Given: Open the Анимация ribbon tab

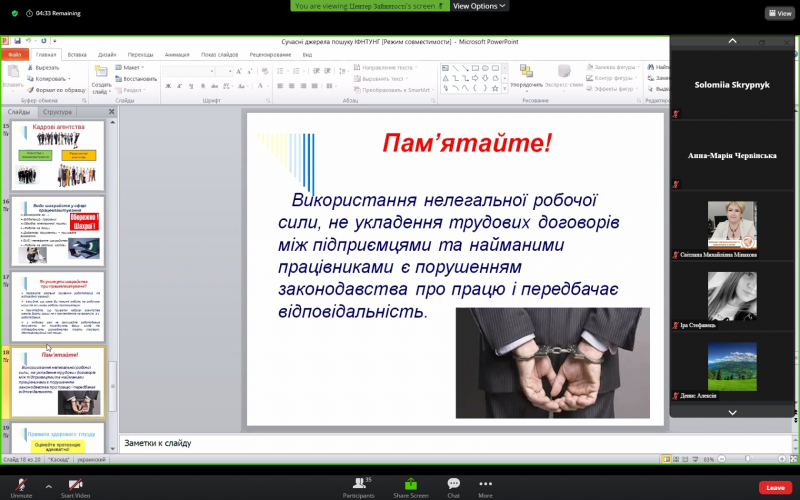Looking at the screenshot, I should 177,55.
